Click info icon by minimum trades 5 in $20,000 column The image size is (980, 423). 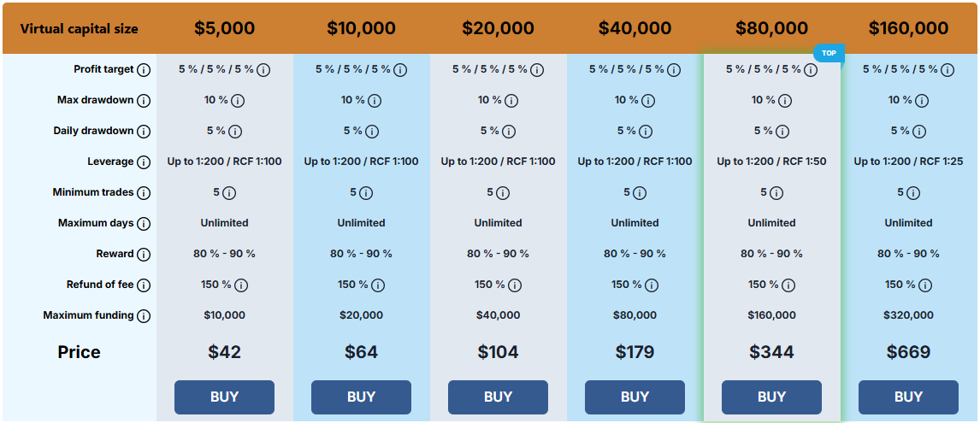coord(503,193)
